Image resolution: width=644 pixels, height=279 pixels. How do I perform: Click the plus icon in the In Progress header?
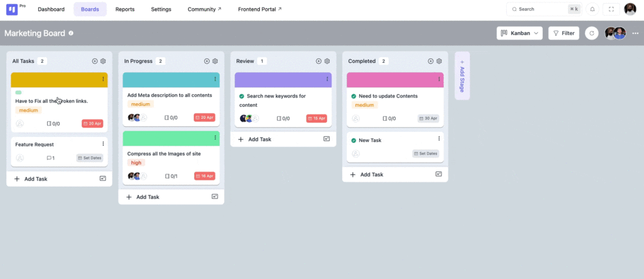[x=207, y=61]
